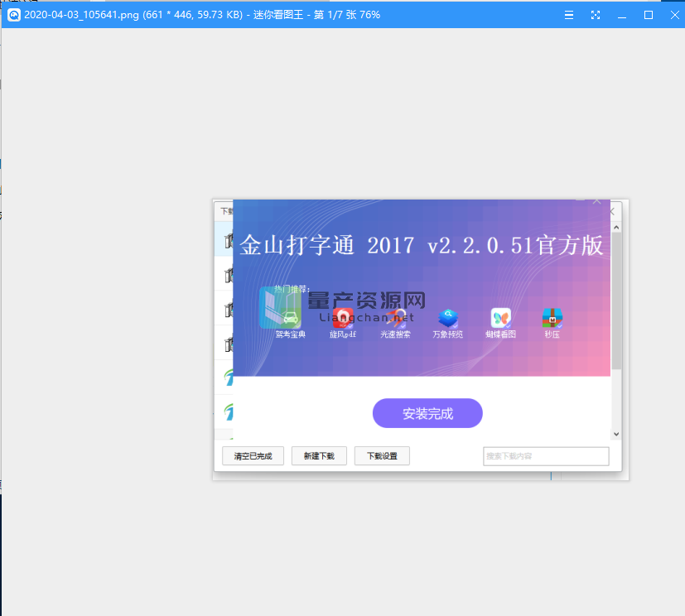685x616 pixels.
Task: Click the 金山打字通 2017 installer title text
Action: (421, 245)
